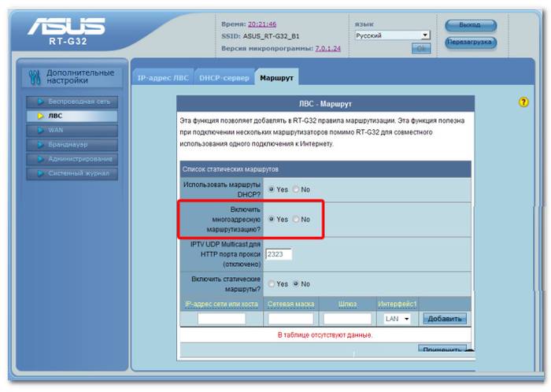Image resolution: width=551 pixels, height=392 pixels.
Task: Select Yes for Использовать маршруты DHCP
Action: click(x=272, y=190)
